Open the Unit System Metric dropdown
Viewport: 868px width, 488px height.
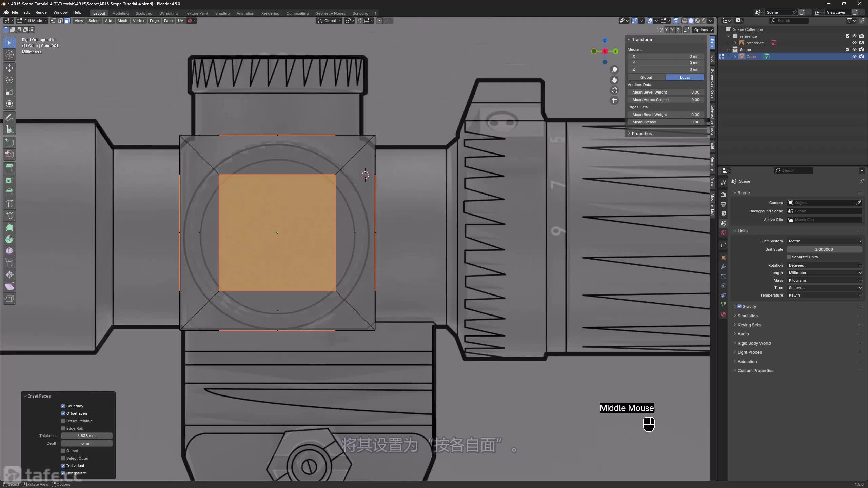824,241
